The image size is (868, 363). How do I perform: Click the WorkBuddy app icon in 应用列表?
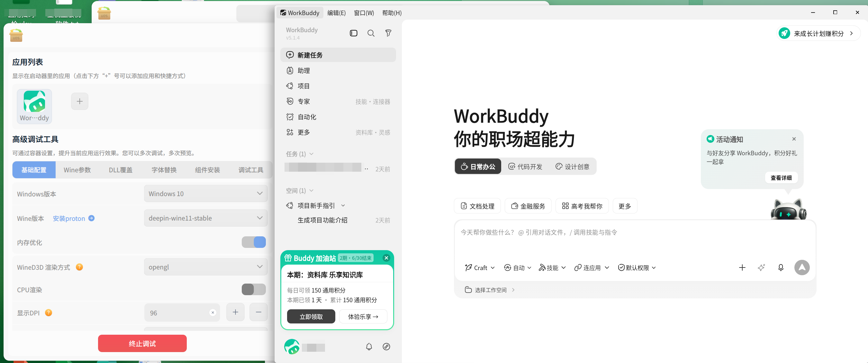coord(34,106)
